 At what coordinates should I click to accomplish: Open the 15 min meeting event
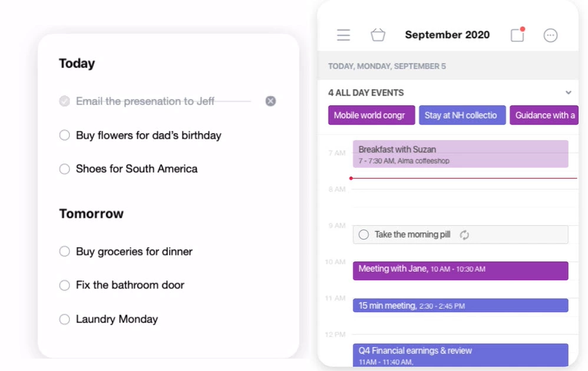coord(460,306)
